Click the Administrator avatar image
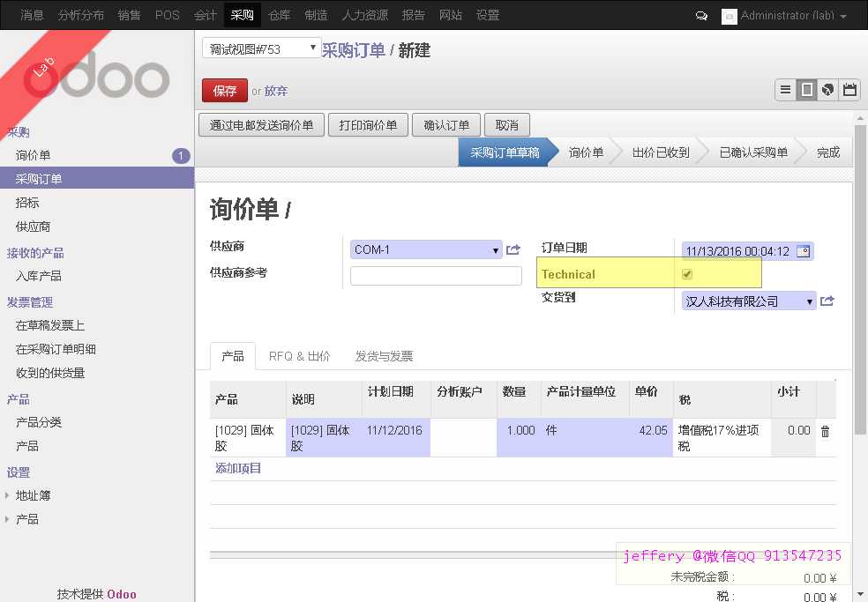This screenshot has height=602, width=868. (x=729, y=16)
